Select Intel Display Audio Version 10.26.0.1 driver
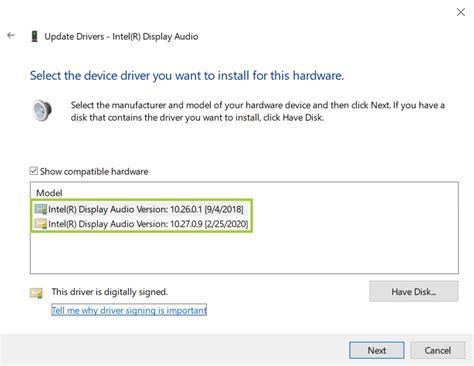The image size is (474, 366). [x=139, y=209]
